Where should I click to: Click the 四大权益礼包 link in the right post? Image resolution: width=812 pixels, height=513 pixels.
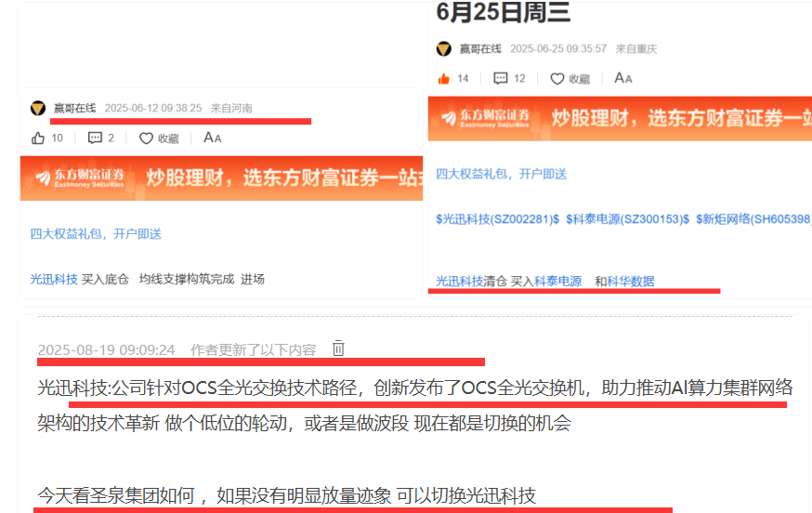click(x=502, y=174)
